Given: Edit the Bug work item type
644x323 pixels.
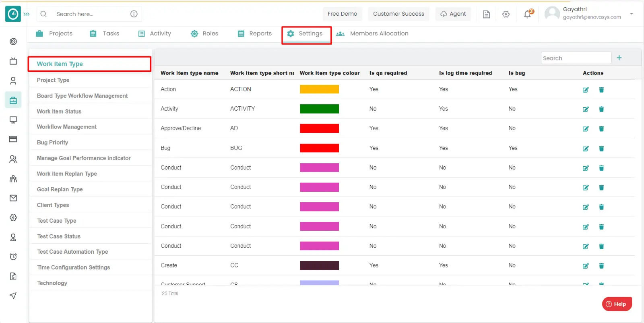Looking at the screenshot, I should [x=586, y=149].
